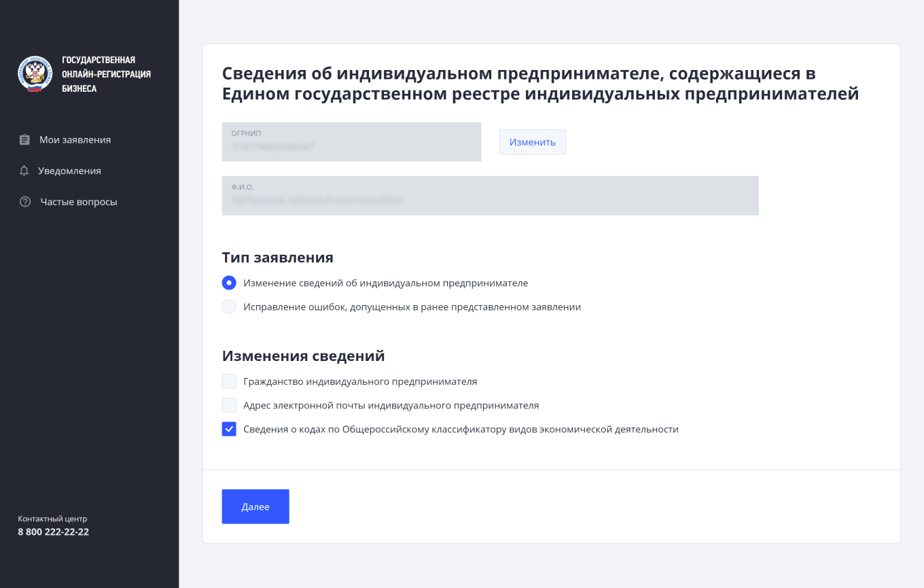The width and height of the screenshot is (924, 588).
Task: Enable the Гражданство индивидуального предпринимателя checkbox
Action: click(229, 381)
